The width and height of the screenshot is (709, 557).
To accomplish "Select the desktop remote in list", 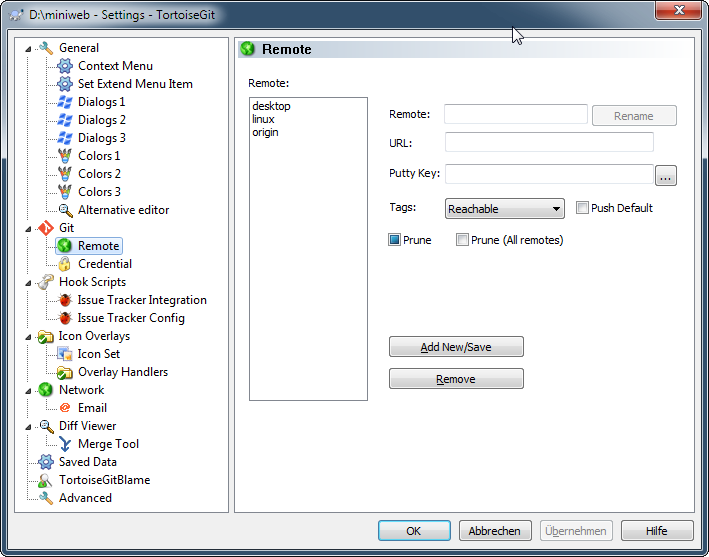I will pos(271,106).
